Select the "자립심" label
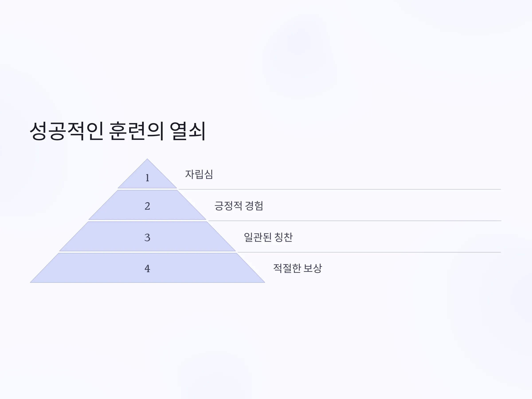This screenshot has width=532, height=399. [x=199, y=174]
